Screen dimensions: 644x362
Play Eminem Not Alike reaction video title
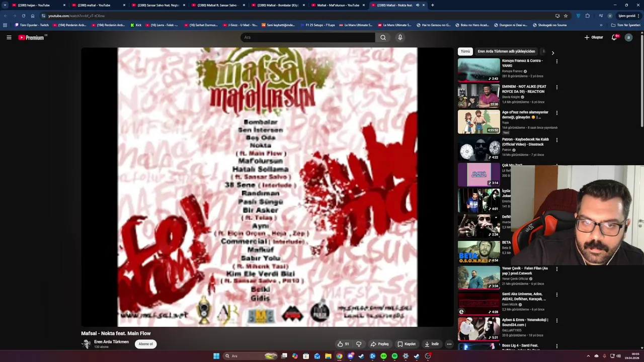[x=524, y=88]
